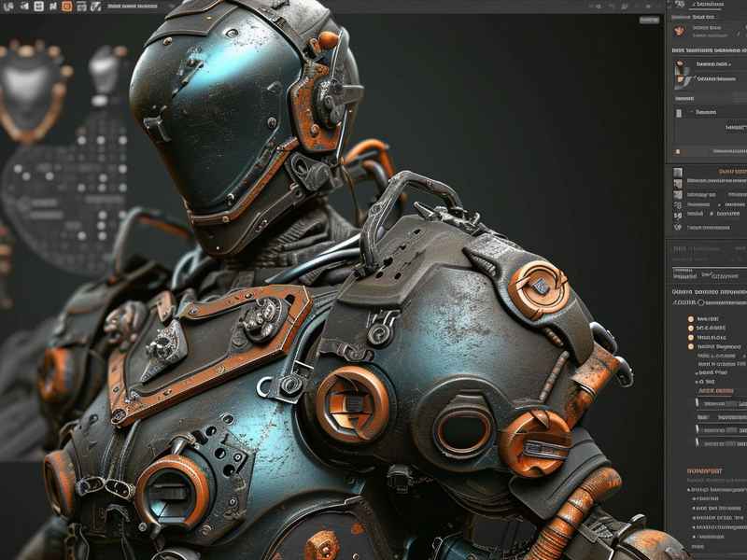
Task: Click the white square grid icon in top toolbar
Action: [38, 7]
